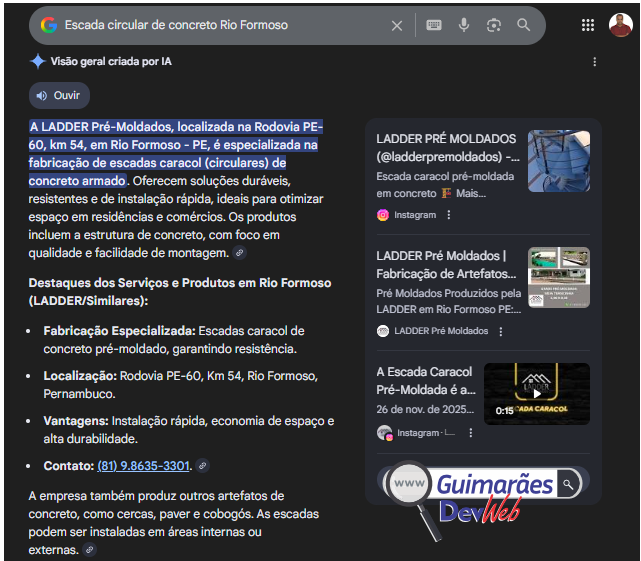Click LADDER Pré Moldados site favicon

(383, 331)
